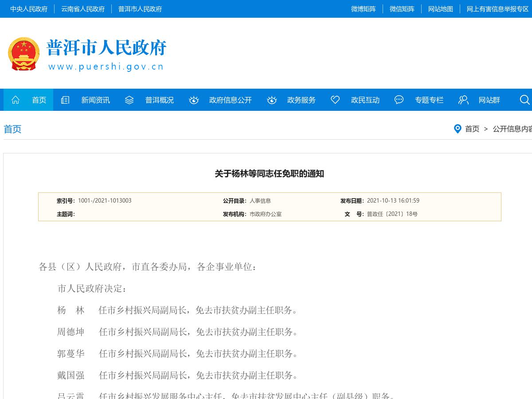Select the eye icon next to 政务服务

(271, 100)
